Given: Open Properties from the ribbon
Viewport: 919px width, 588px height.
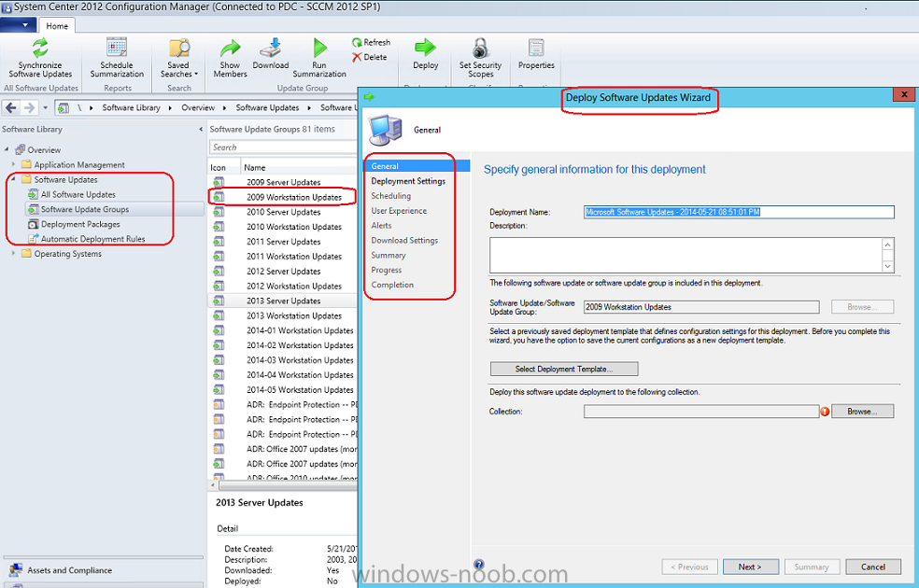Looking at the screenshot, I should [x=536, y=54].
